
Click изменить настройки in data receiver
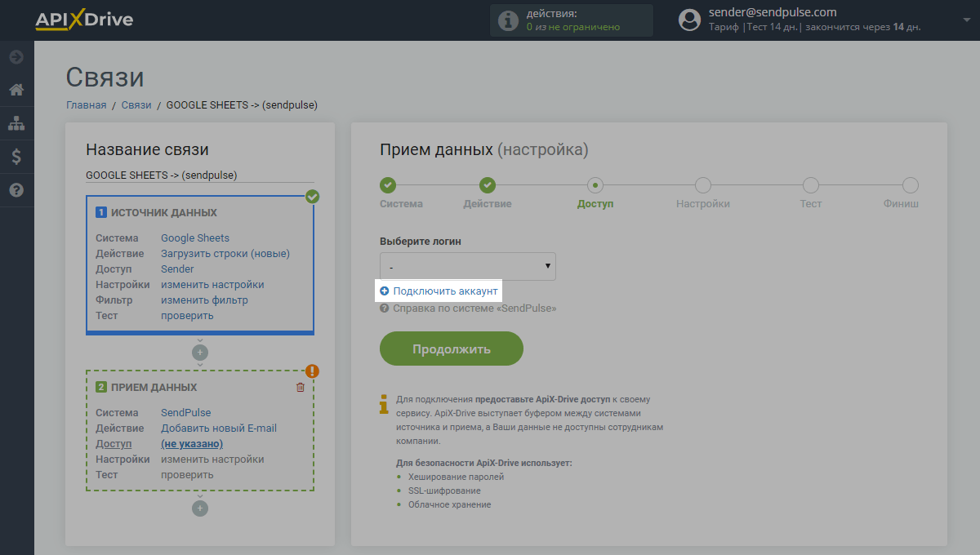point(212,460)
